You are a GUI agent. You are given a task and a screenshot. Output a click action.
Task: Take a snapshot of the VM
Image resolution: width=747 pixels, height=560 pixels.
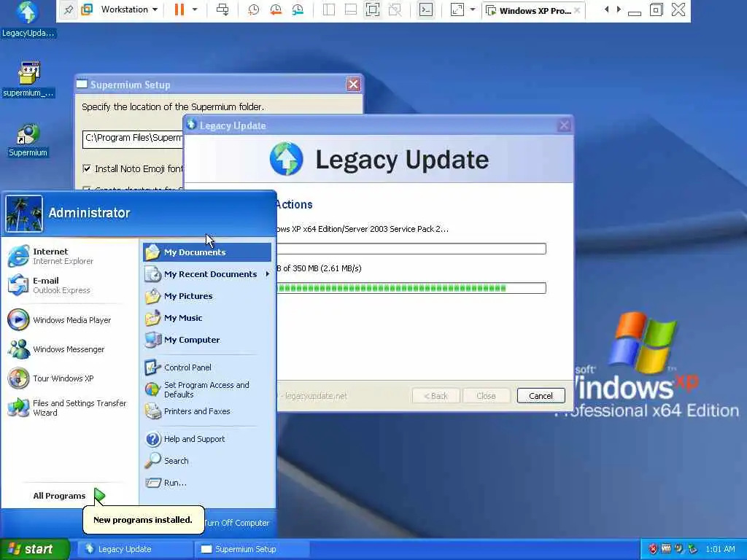point(253,9)
